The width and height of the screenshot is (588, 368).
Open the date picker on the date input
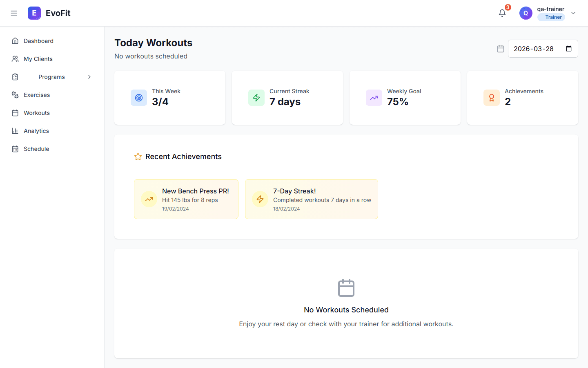[569, 48]
